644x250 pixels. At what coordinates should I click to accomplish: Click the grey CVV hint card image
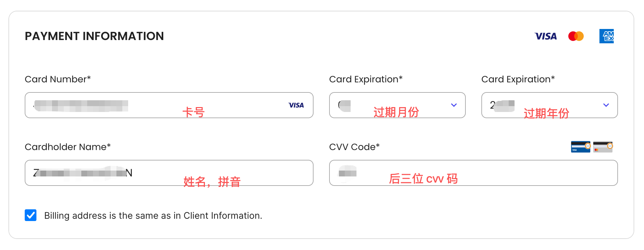tap(603, 147)
